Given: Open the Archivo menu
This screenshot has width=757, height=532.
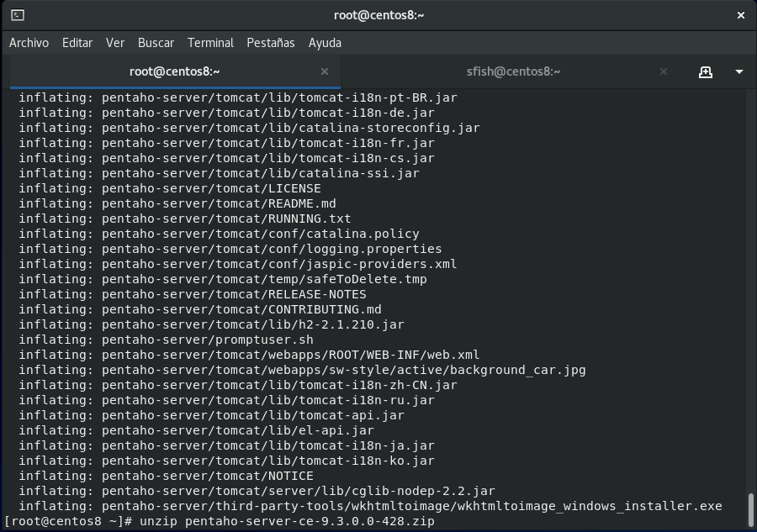Looking at the screenshot, I should tap(29, 43).
